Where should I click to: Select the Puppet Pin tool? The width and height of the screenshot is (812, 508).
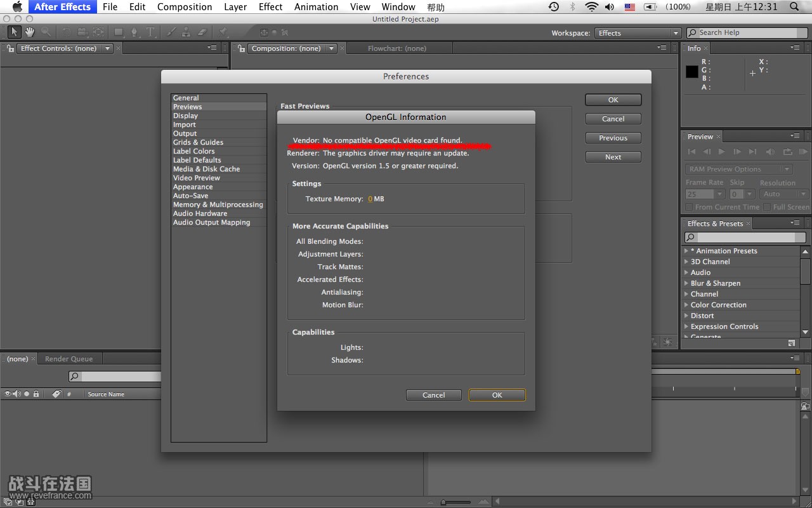pos(223,32)
